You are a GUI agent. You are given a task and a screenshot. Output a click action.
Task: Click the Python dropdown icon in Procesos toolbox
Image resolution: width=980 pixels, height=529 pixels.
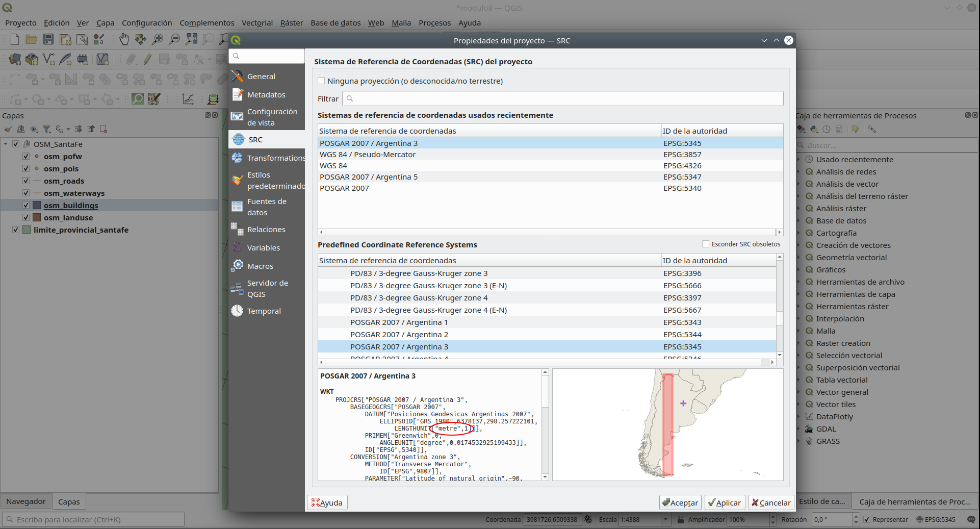(x=814, y=130)
